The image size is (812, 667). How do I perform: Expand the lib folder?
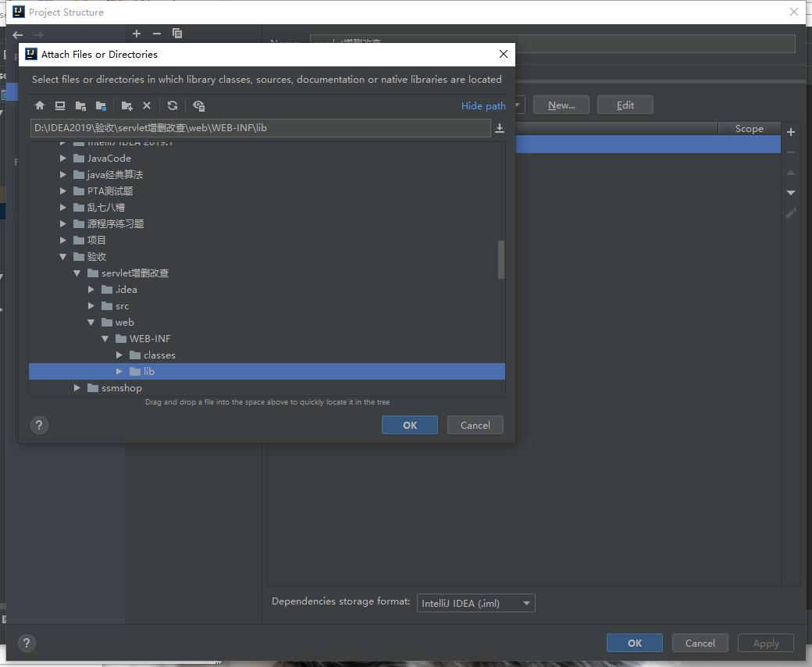(x=119, y=372)
